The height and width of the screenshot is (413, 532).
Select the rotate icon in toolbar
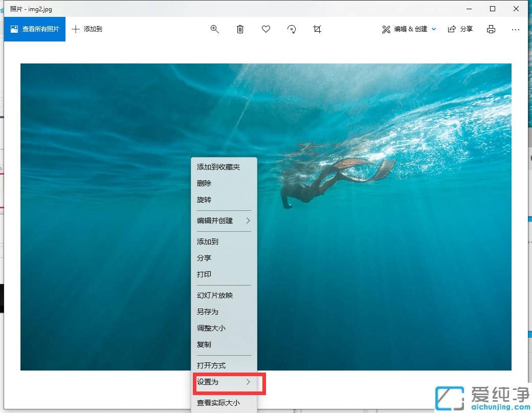[292, 29]
